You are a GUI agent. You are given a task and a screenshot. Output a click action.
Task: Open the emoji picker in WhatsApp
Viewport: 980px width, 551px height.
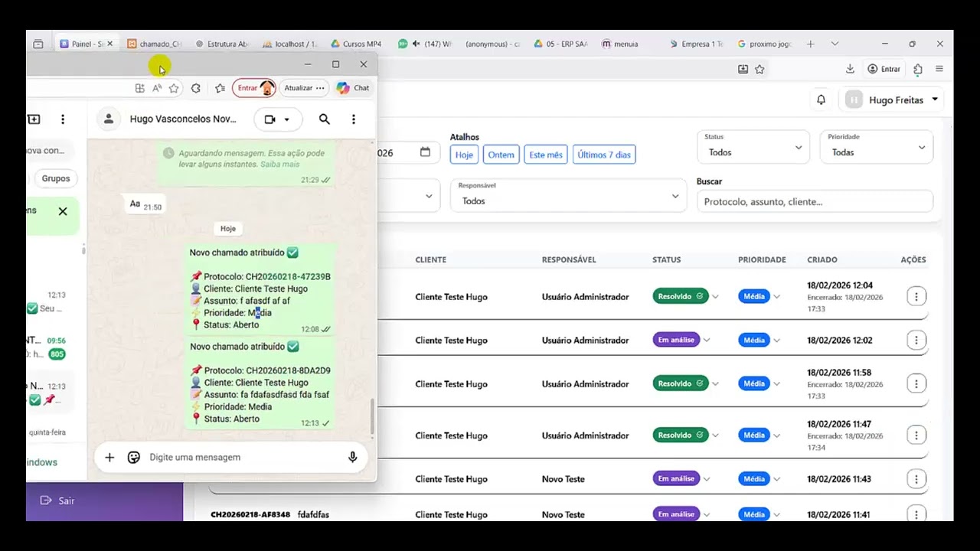pos(134,457)
